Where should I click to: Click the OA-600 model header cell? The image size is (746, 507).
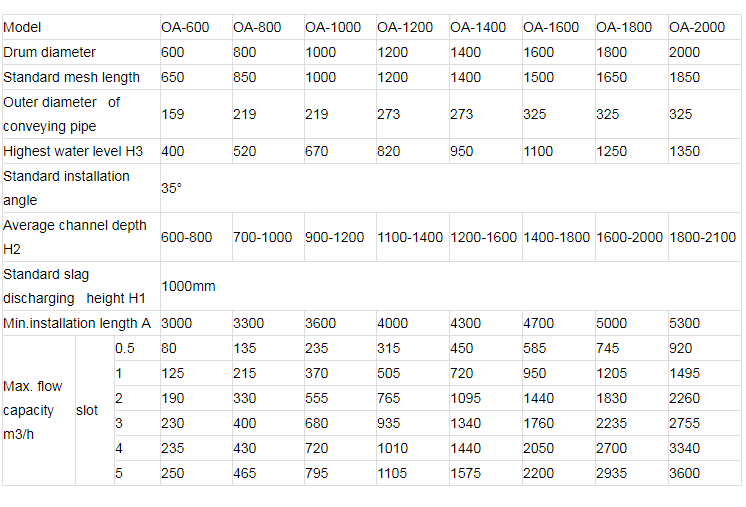[x=196, y=27]
